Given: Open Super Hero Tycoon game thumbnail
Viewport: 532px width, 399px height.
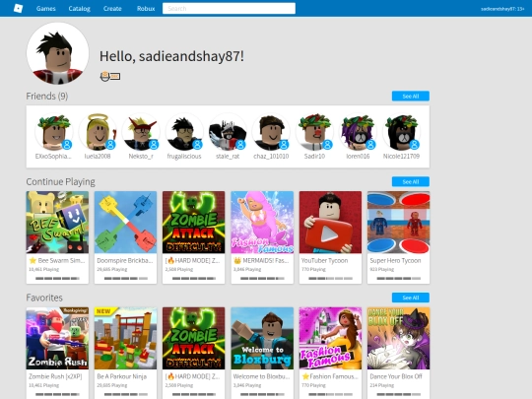Looking at the screenshot, I should (x=399, y=223).
